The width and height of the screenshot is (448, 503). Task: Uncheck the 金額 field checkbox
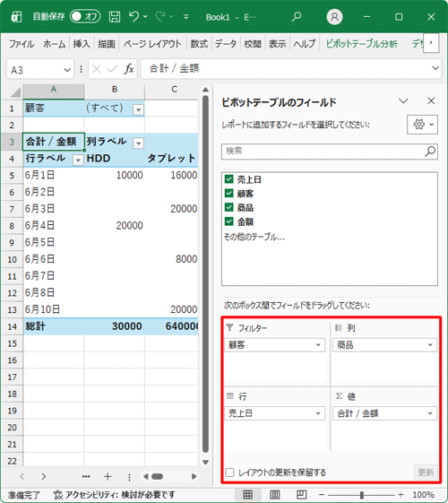pos(228,221)
